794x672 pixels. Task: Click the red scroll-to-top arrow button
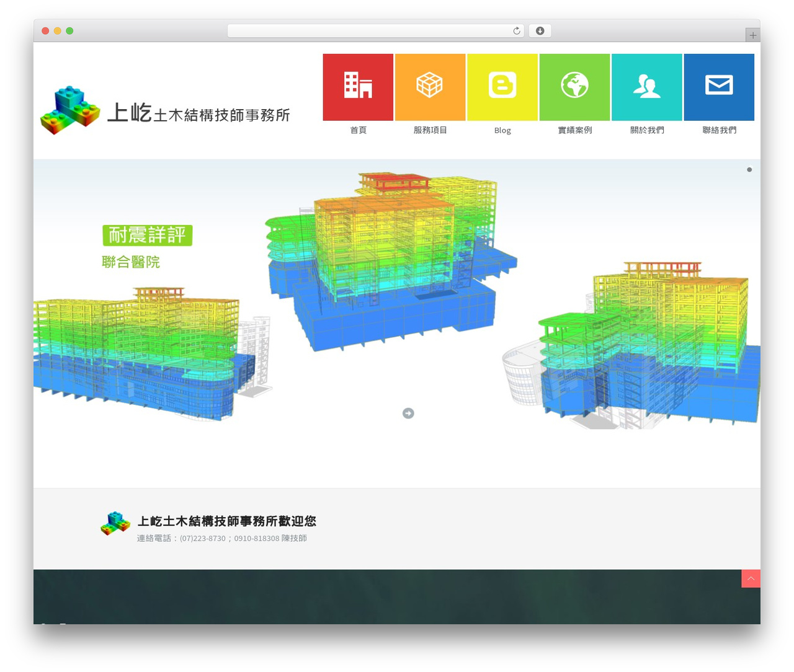tap(751, 578)
